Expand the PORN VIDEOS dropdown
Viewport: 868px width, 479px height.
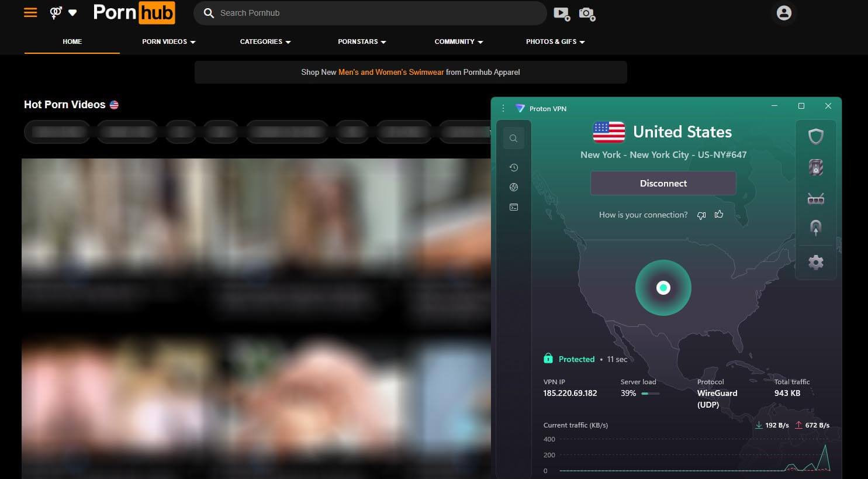coord(169,42)
